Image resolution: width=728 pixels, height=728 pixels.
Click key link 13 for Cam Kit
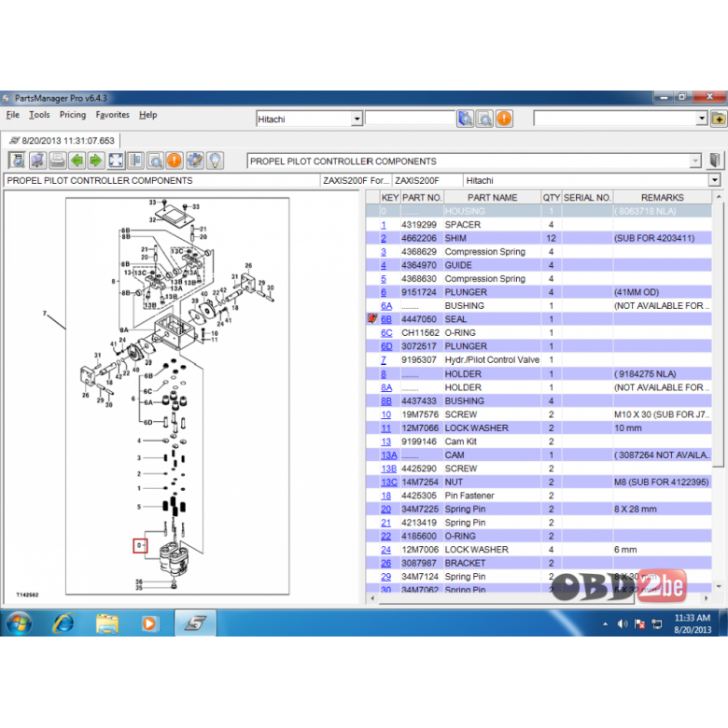(385, 441)
